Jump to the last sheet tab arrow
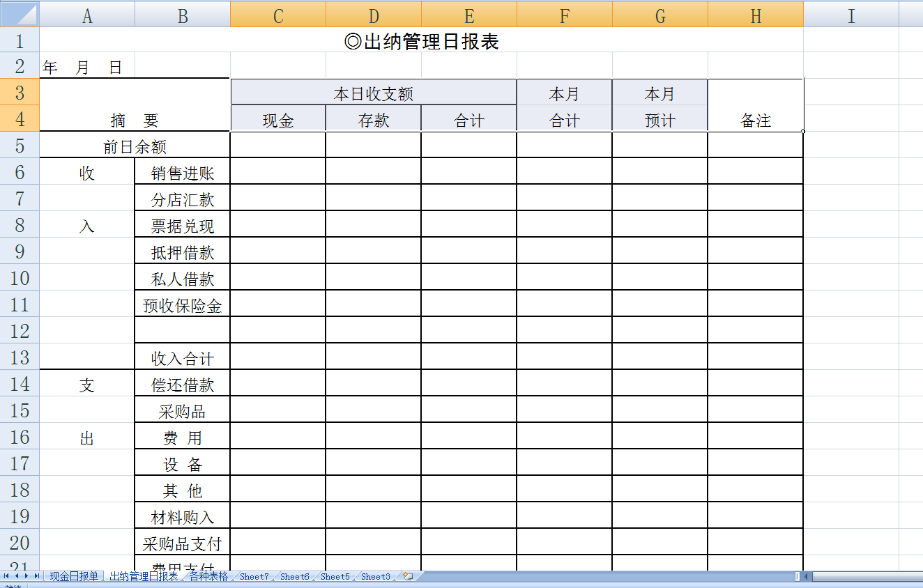Viewport: 923px width, 588px height. click(36, 576)
